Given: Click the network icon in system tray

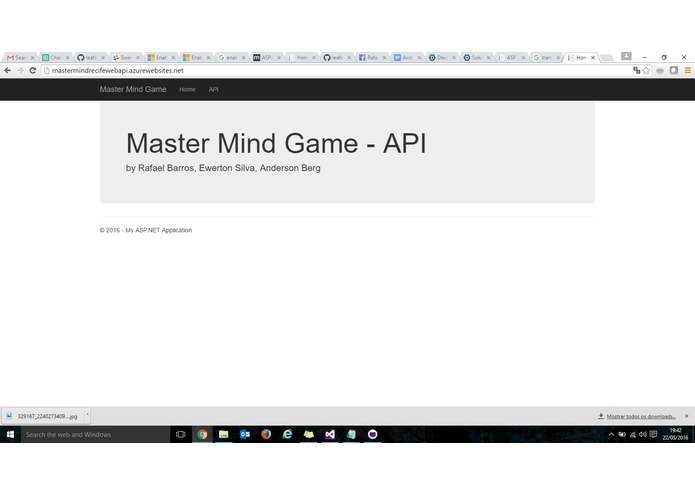Looking at the screenshot, I should [633, 434].
